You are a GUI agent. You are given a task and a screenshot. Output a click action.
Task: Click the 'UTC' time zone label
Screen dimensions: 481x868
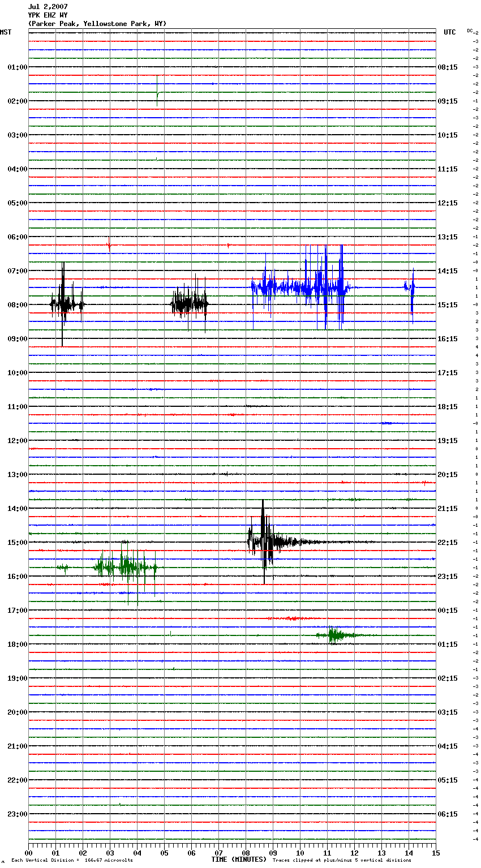point(450,32)
